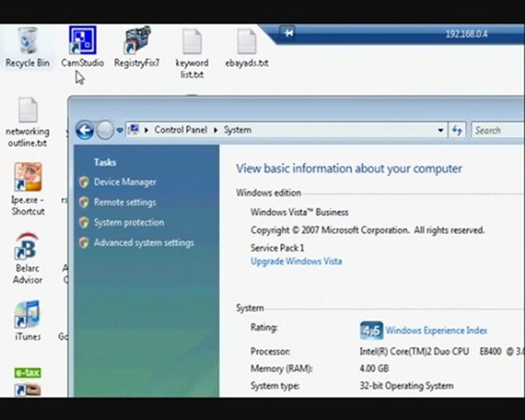The width and height of the screenshot is (525, 420).
Task: Click the 192.168.0.4 connection bar title
Action: 467,34
